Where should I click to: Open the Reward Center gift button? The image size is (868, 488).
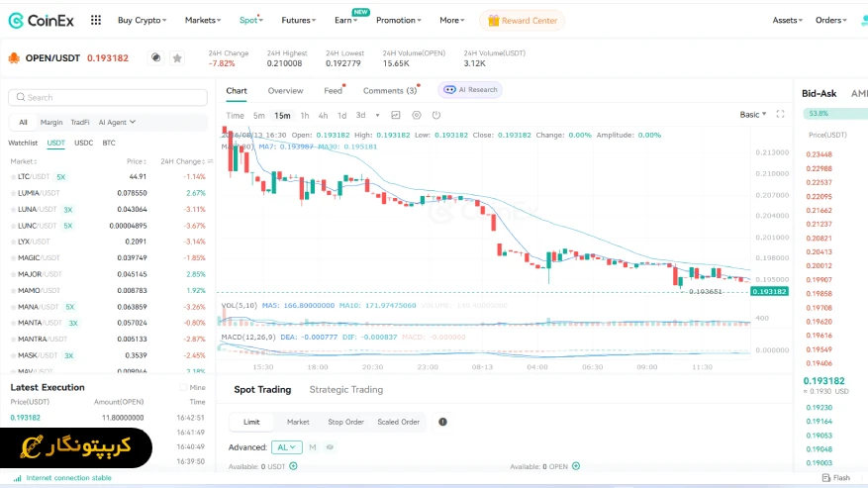522,21
